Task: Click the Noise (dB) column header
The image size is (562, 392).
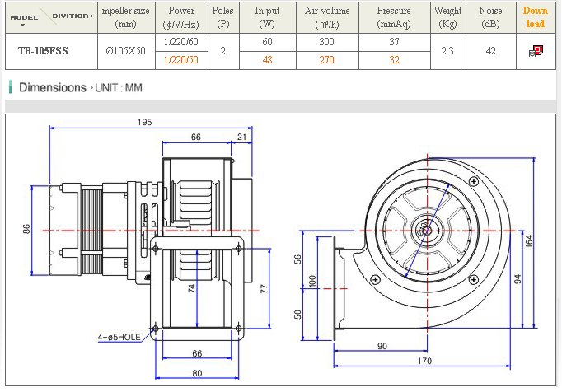Action: pyautogui.click(x=489, y=17)
